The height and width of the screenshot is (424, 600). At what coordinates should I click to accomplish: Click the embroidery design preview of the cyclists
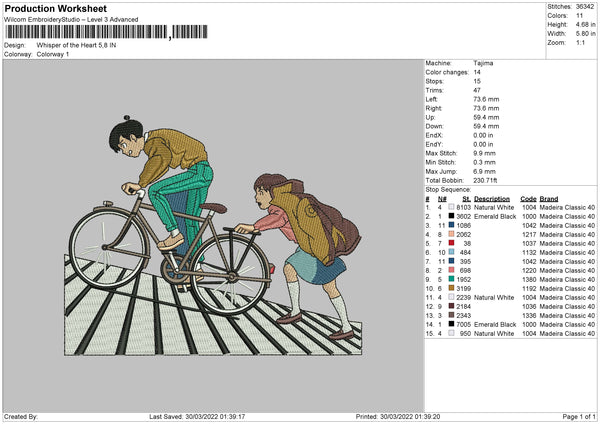(x=213, y=235)
